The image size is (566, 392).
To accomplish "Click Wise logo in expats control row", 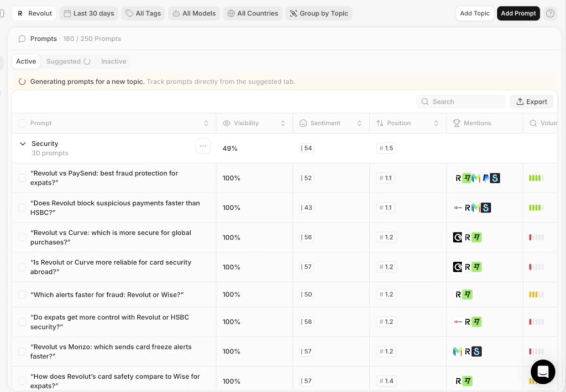I will [476, 322].
